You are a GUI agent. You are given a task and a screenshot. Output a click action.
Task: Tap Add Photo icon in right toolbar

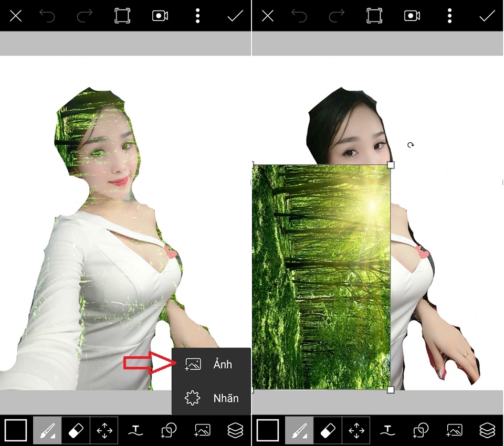(454, 430)
